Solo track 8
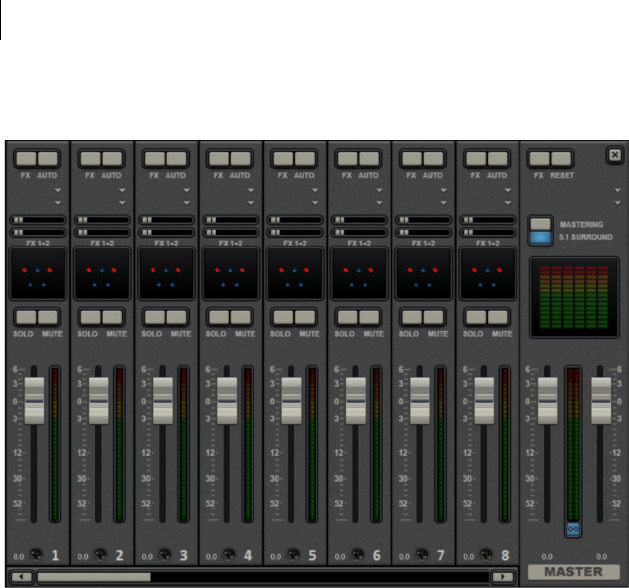Screen dimensions: 629x588 (x=476, y=317)
